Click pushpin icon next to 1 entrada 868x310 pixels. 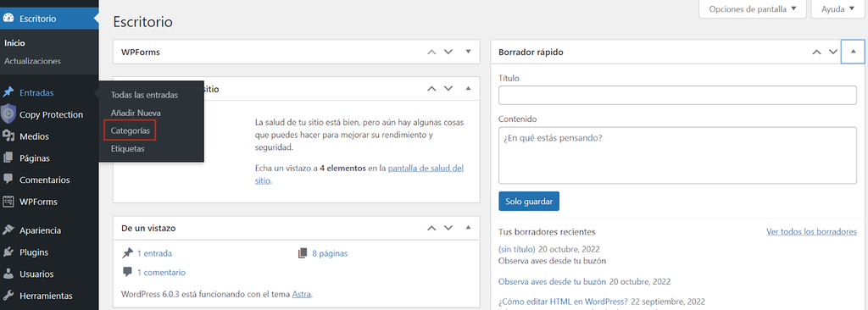(x=127, y=253)
